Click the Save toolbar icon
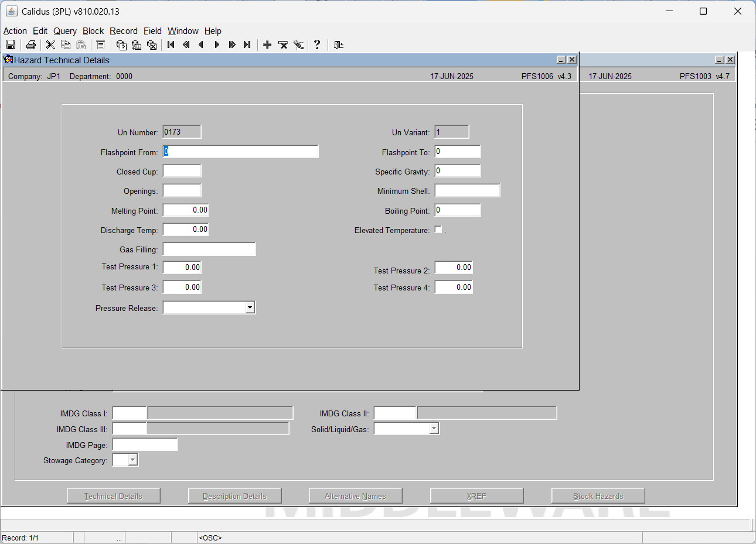The height and width of the screenshot is (544, 756). (x=11, y=45)
